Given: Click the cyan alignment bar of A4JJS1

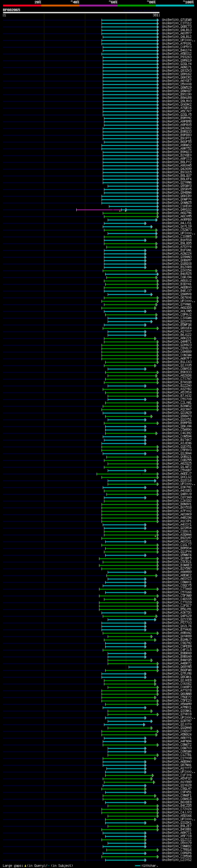Looking at the screenshot, I should click(125, 223).
